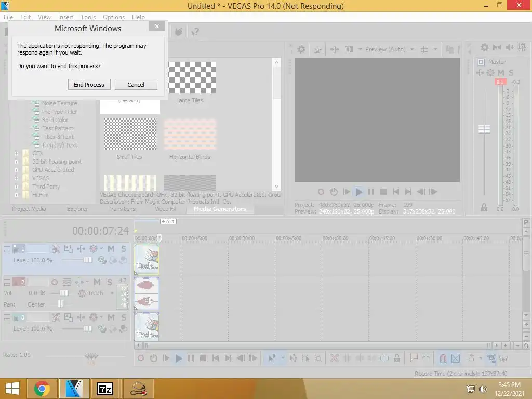The height and width of the screenshot is (399, 532).
Task: Click What's This Help question icon
Action: click(x=195, y=32)
